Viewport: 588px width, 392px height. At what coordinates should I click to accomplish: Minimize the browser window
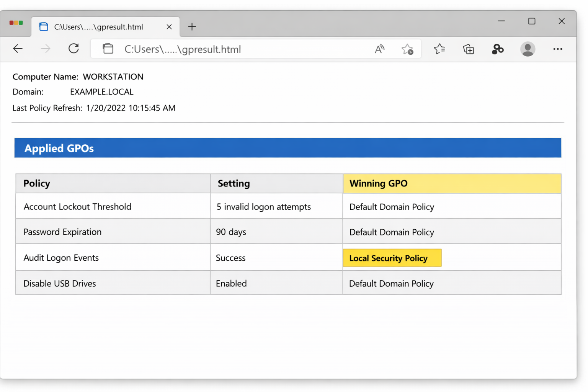pyautogui.click(x=501, y=21)
